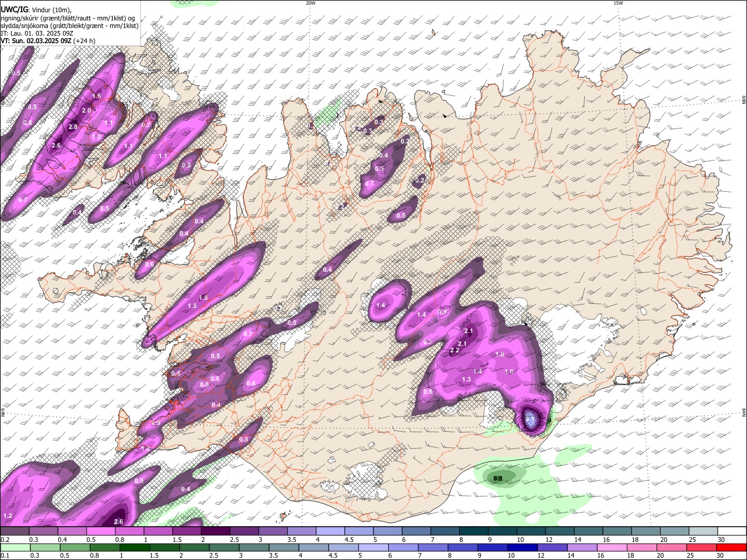This screenshot has width=747, height=560.
Task: Pick the lower legend swatch between 20 and 25
Action: coord(672,547)
